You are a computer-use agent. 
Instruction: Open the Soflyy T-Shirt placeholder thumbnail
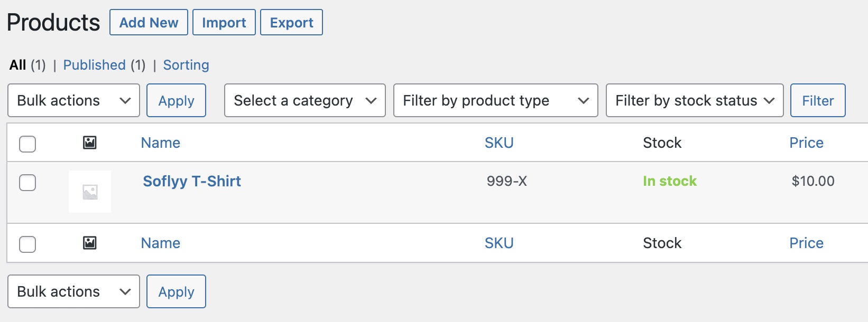pyautogui.click(x=90, y=192)
